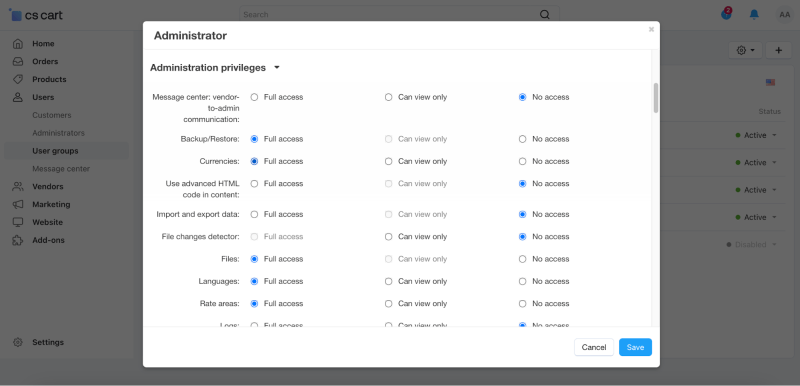Open the Website menu
The width and height of the screenshot is (800, 386).
[47, 222]
